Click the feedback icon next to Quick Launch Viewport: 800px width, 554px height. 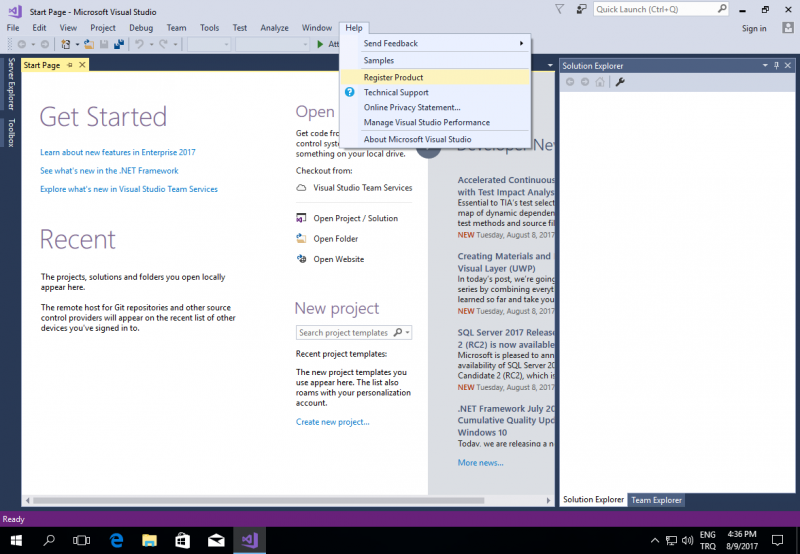[581, 9]
